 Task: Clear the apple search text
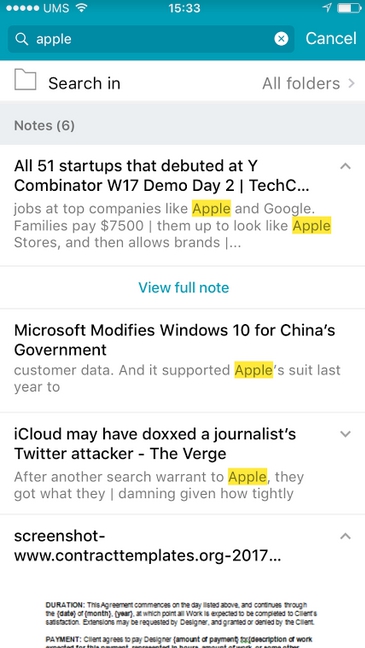click(x=281, y=39)
